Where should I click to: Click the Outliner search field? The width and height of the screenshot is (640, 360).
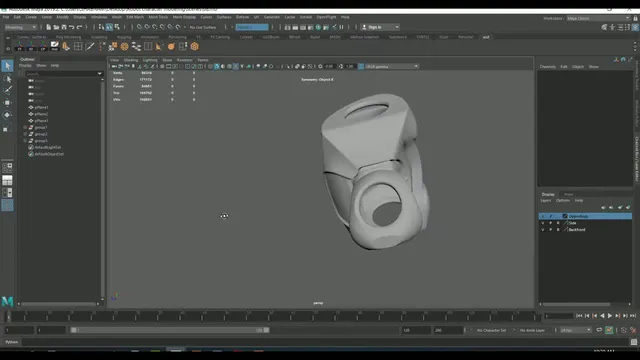pyautogui.click(x=61, y=73)
